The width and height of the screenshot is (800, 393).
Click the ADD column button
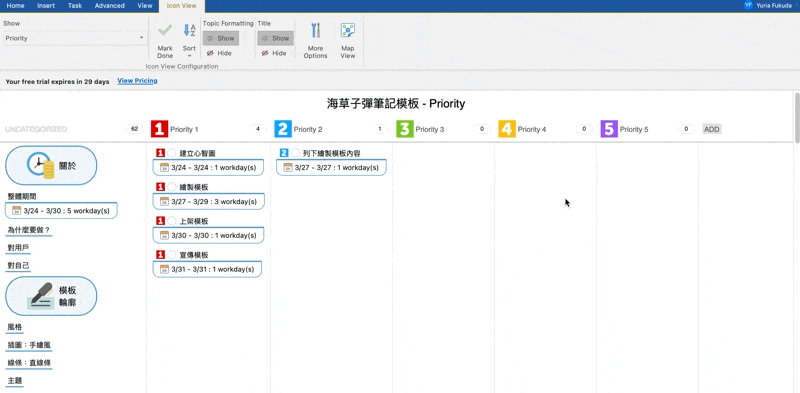point(712,129)
